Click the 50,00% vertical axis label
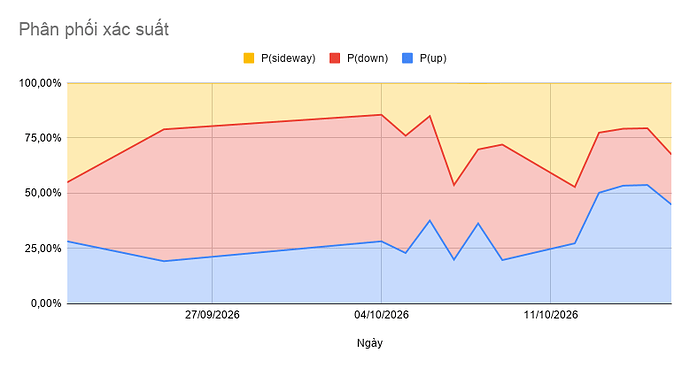Image resolution: width=690 pixels, height=368 pixels. tap(43, 193)
